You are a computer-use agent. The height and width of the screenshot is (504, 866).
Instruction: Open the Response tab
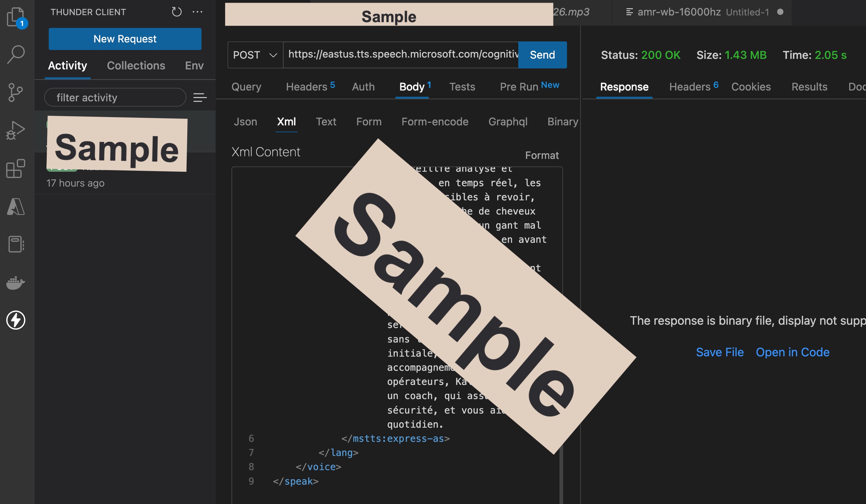pos(624,87)
